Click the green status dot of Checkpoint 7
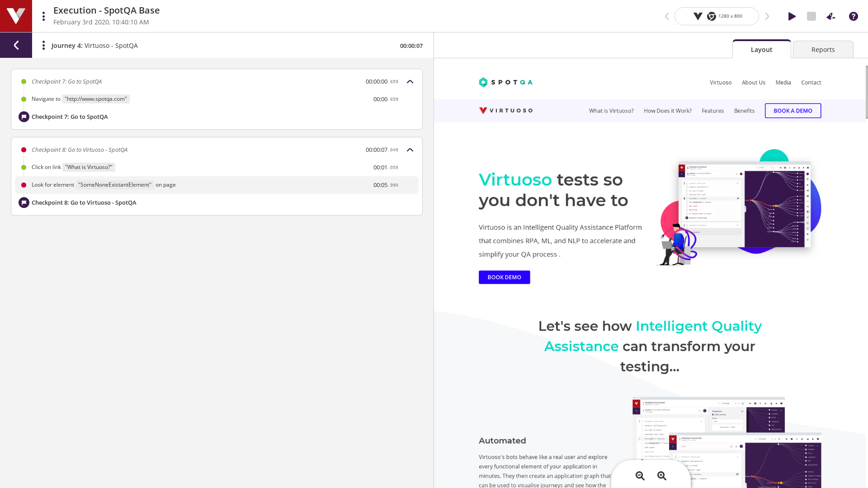The image size is (868, 488). 24,82
